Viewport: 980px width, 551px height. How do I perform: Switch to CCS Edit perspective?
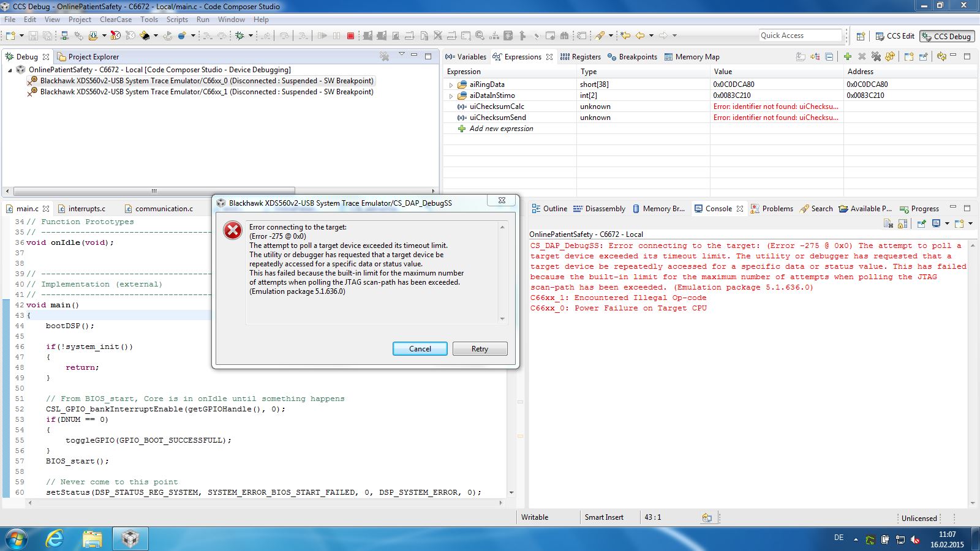(895, 36)
